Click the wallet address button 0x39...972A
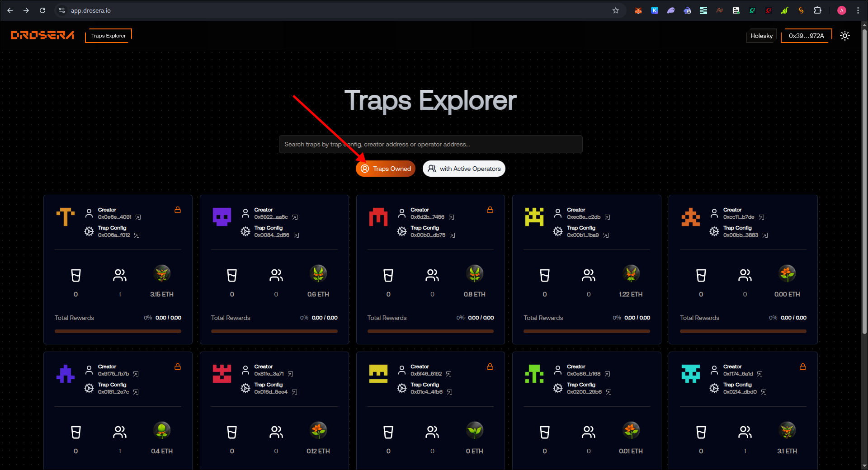 pyautogui.click(x=806, y=36)
